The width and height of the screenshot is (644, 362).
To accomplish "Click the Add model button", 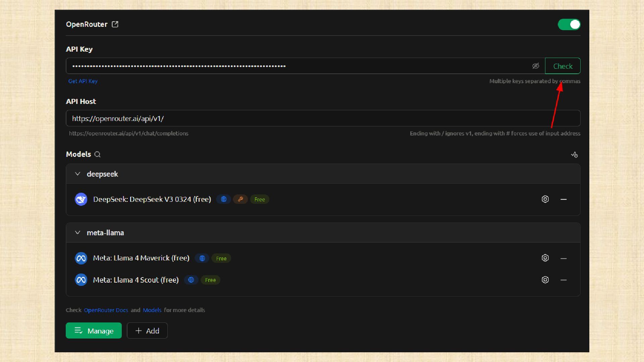I will pyautogui.click(x=147, y=330).
